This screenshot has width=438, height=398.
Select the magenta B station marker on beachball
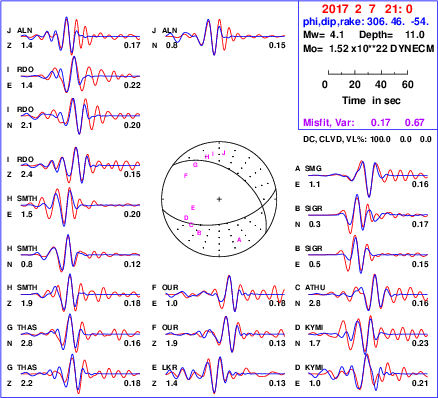[x=199, y=233]
